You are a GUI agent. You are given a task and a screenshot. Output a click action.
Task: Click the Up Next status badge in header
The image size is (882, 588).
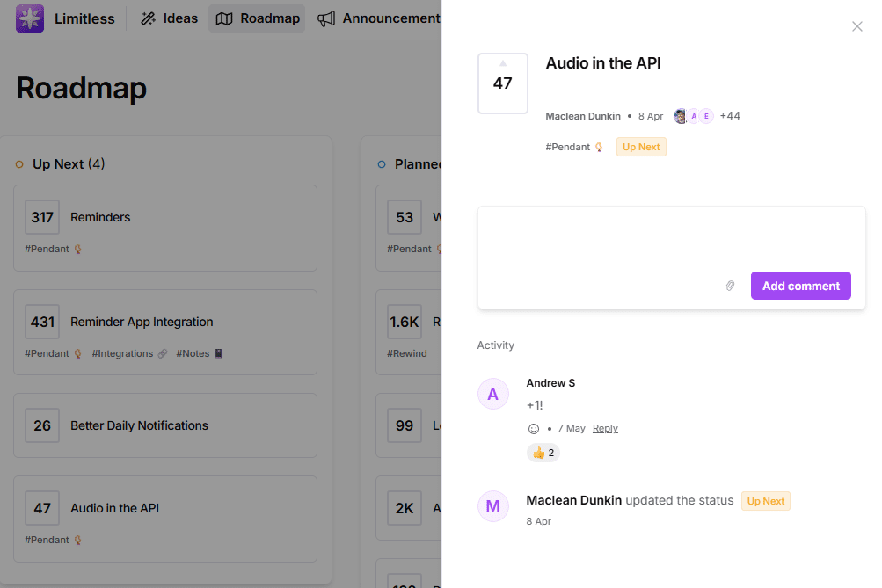[x=641, y=147]
